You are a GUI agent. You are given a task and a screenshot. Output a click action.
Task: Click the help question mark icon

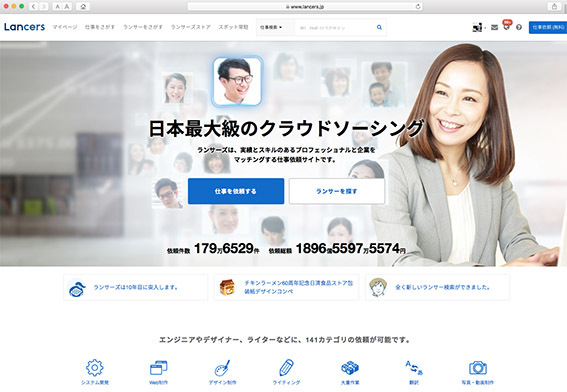[519, 27]
